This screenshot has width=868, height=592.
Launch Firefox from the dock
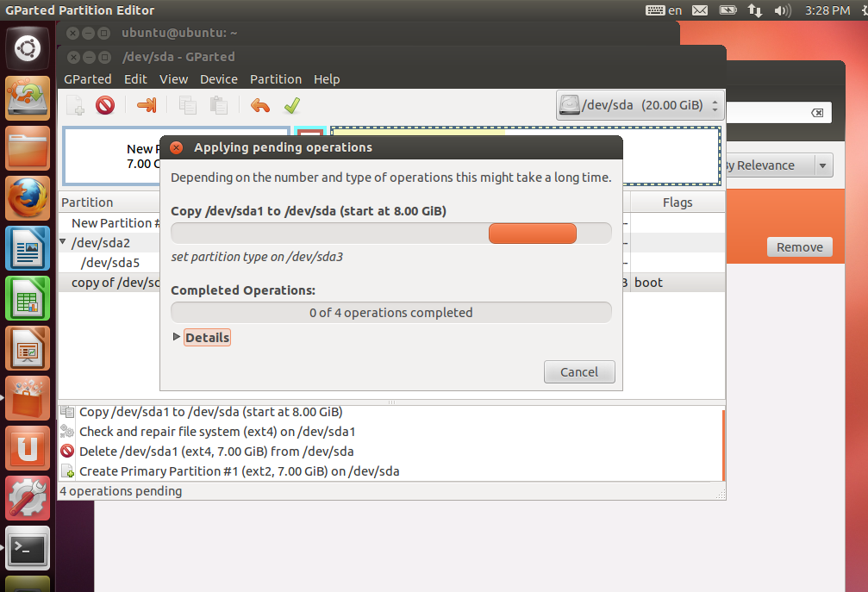28,198
